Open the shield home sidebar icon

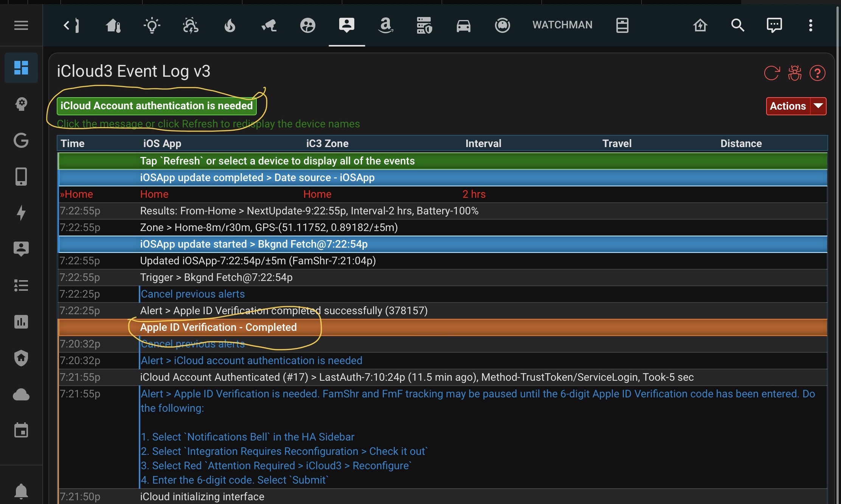click(21, 358)
